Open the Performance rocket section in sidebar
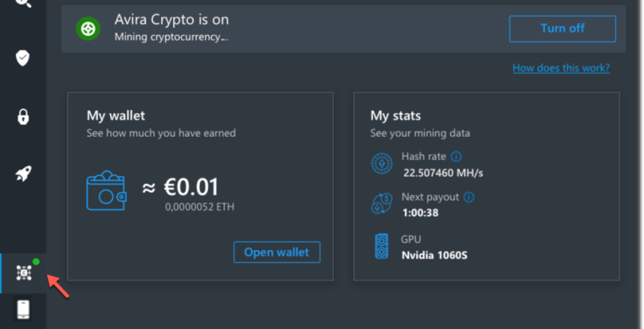Image resolution: width=644 pixels, height=329 pixels. (23, 175)
